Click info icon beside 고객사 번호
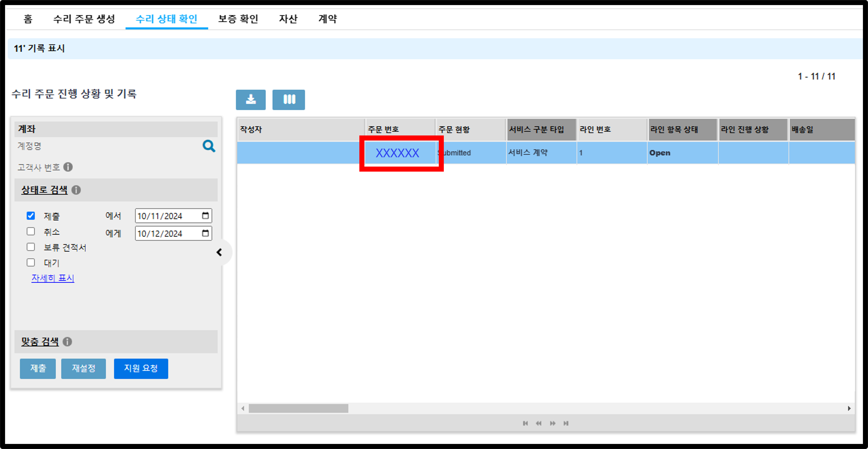The width and height of the screenshot is (868, 449). (x=68, y=167)
